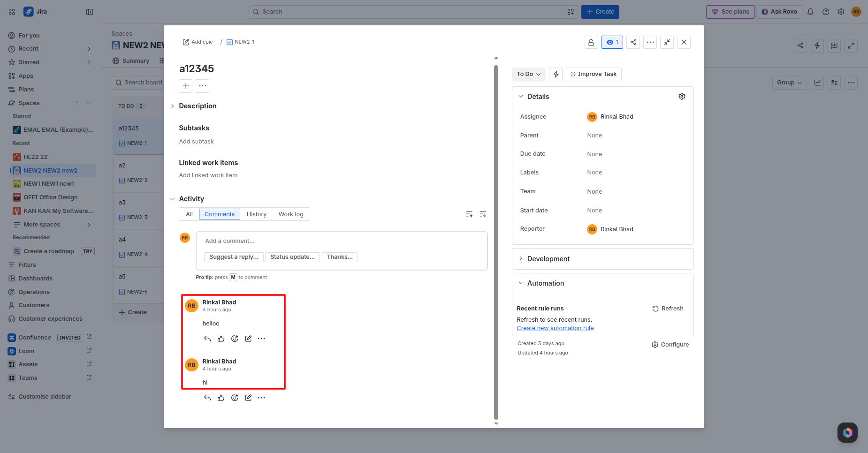
Task: Exit full view using the collapse arrows icon
Action: [x=667, y=42]
